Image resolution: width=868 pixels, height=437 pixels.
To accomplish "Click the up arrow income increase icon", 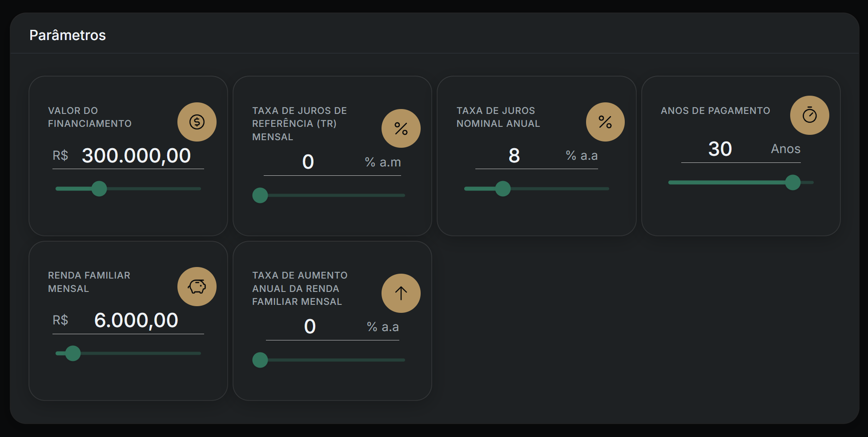I will pyautogui.click(x=401, y=293).
